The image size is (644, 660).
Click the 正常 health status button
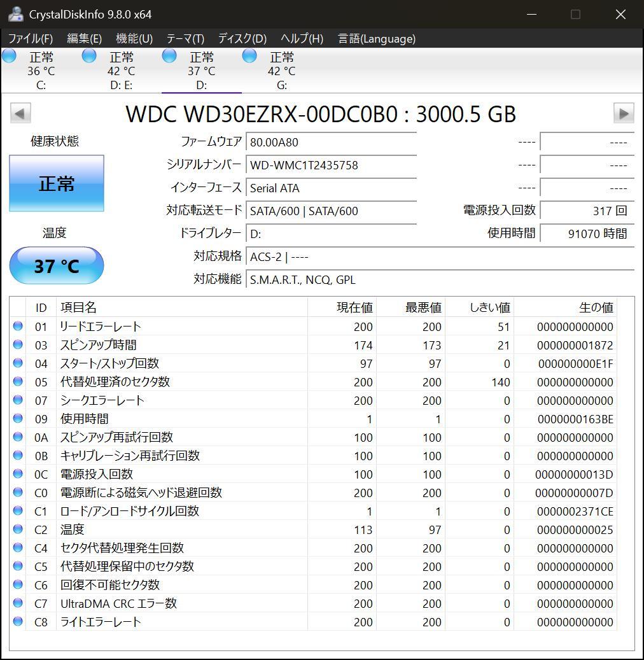coord(57,183)
